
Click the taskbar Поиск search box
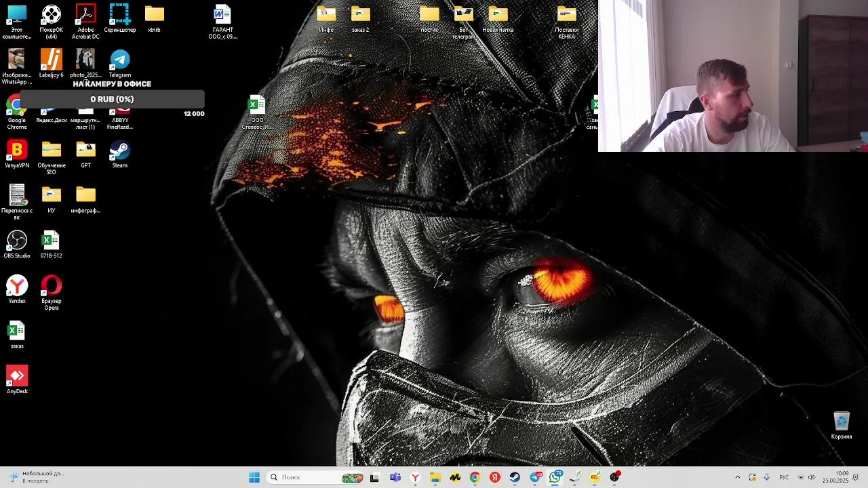pyautogui.click(x=316, y=477)
